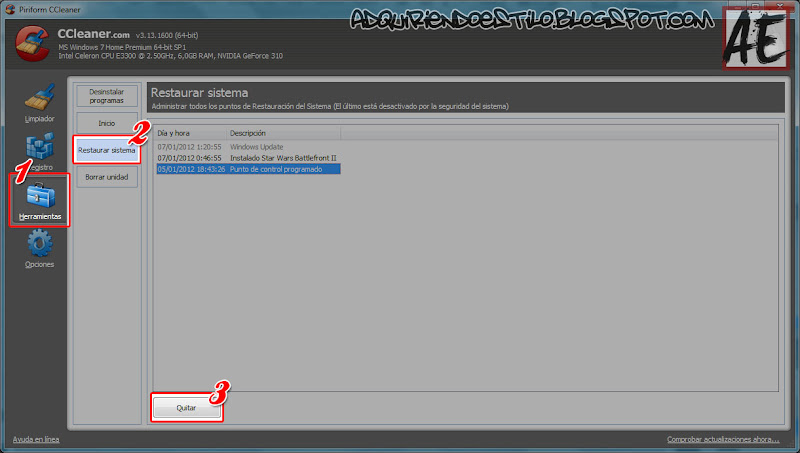The height and width of the screenshot is (453, 800).
Task: Click the Quitar button
Action: 186,408
